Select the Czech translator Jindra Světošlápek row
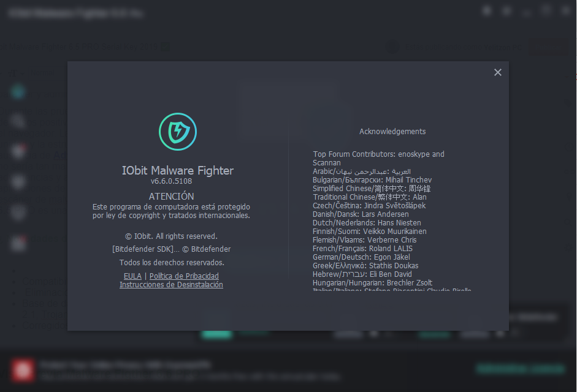Viewport: 577px width, 392px height. click(369, 206)
